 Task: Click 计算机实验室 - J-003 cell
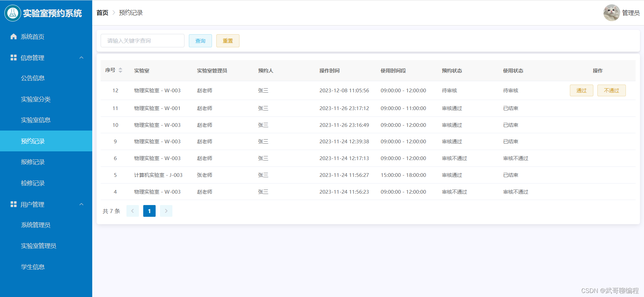point(158,175)
